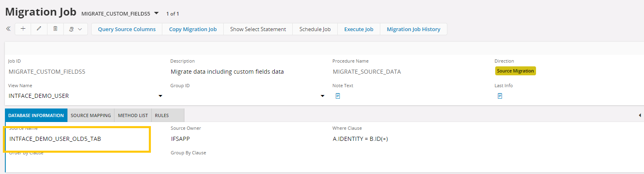Open the Last Info document icon
This screenshot has width=644, height=174.
pos(500,96)
